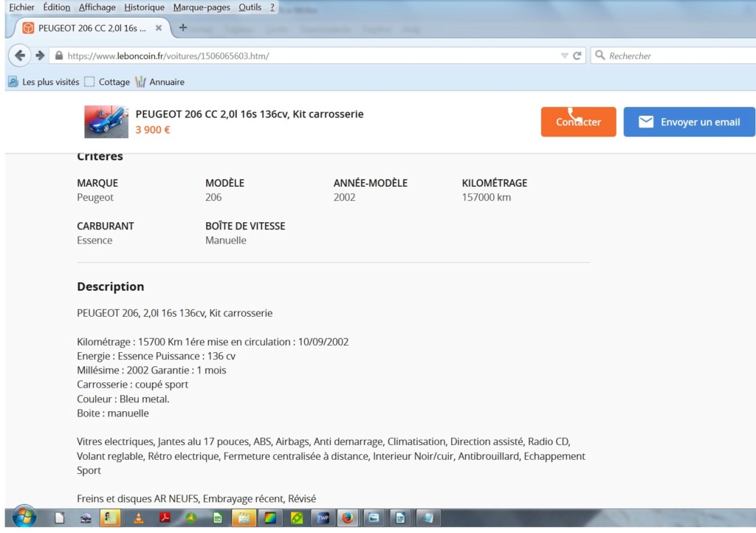Screen dimensions: 756x533
Task: Open the rainbow film-frame app in the taskbar
Action: point(270,518)
